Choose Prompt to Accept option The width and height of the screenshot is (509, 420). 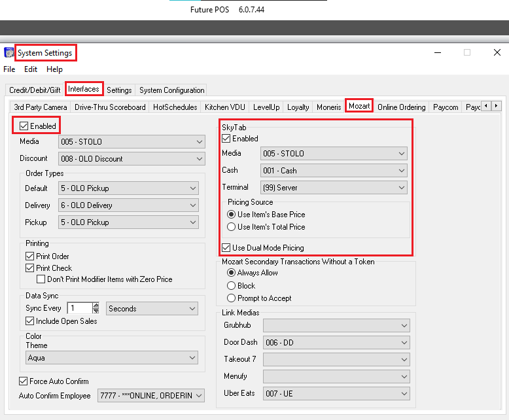click(231, 298)
